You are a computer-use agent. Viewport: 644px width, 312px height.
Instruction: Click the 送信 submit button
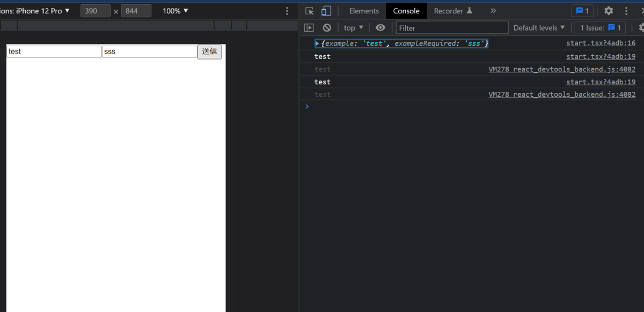coord(209,52)
